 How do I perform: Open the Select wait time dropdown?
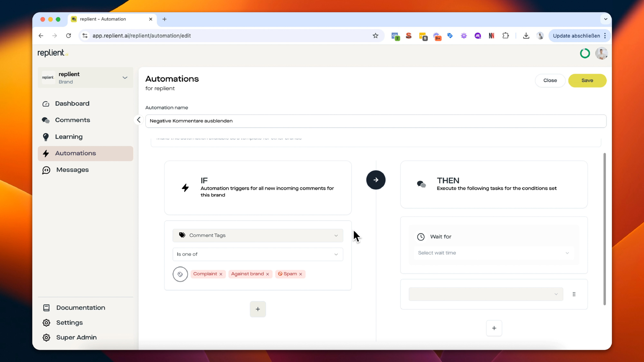493,253
